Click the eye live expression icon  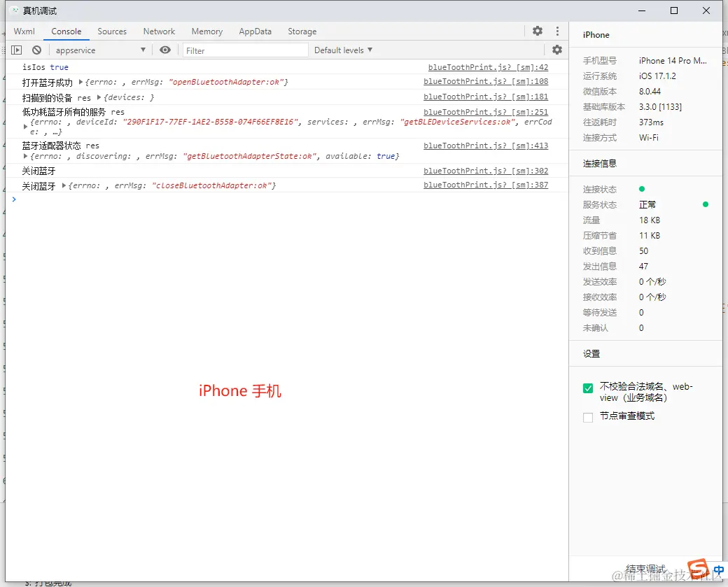164,50
